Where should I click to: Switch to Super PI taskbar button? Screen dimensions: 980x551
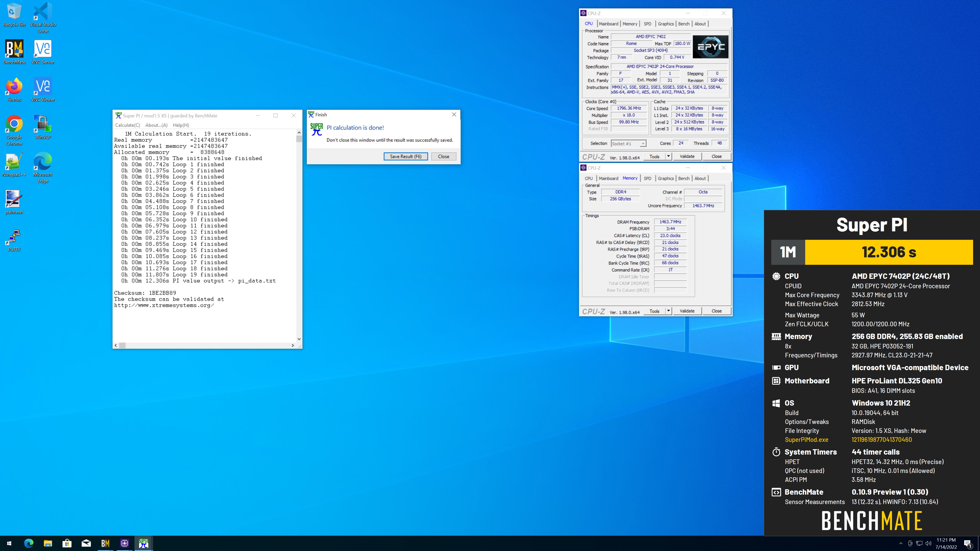tap(143, 543)
